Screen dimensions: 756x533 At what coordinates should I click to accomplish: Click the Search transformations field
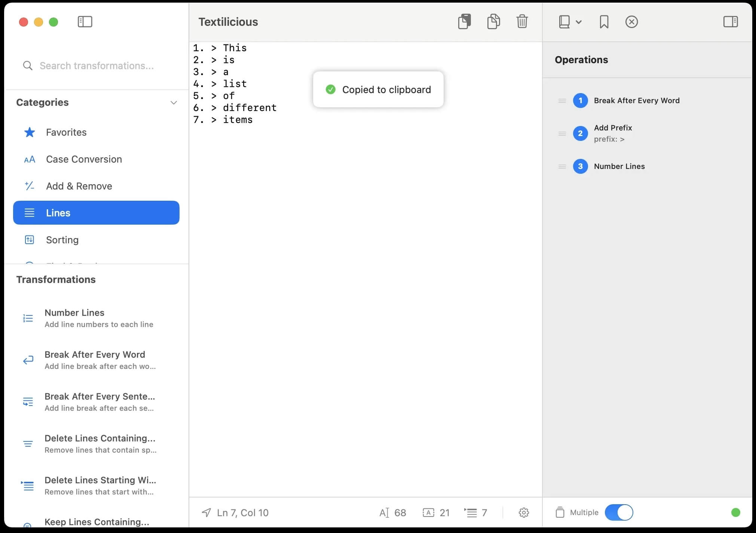click(x=97, y=66)
